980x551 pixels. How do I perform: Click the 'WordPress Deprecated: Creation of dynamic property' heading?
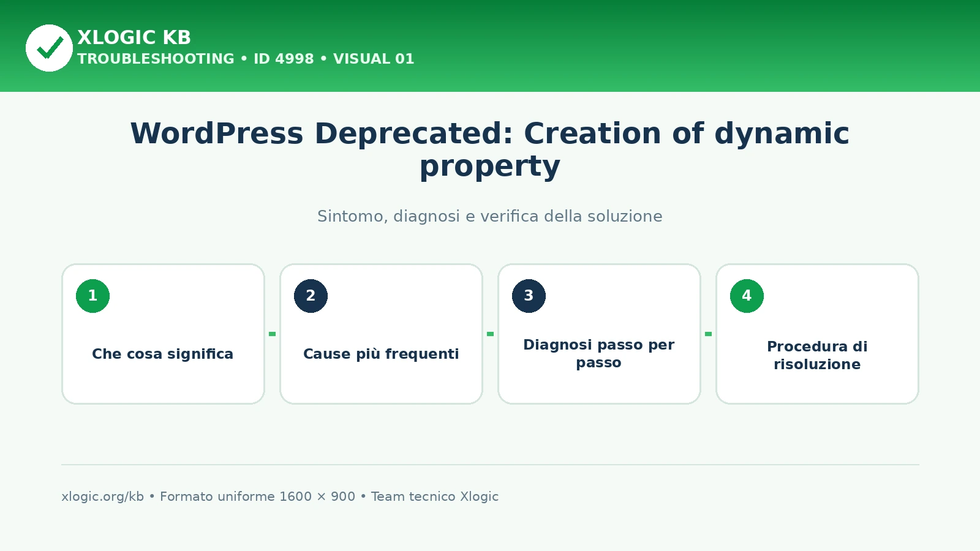tap(490, 149)
